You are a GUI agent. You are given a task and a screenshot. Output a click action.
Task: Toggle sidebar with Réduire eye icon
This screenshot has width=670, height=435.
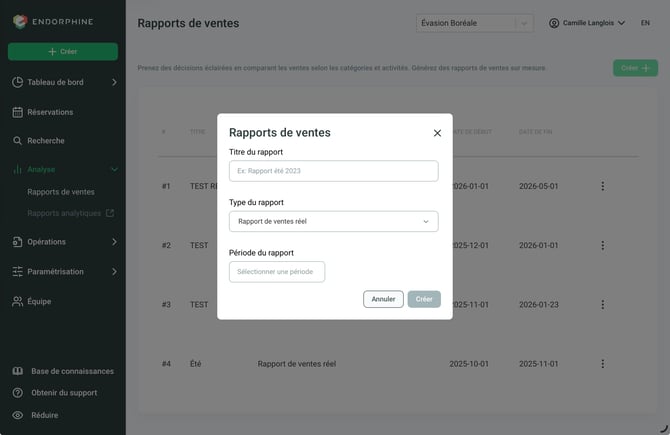[x=18, y=415]
